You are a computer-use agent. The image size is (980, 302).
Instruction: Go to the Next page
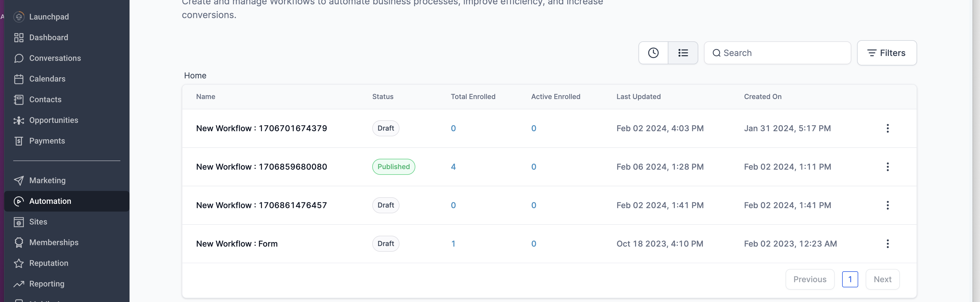882,279
